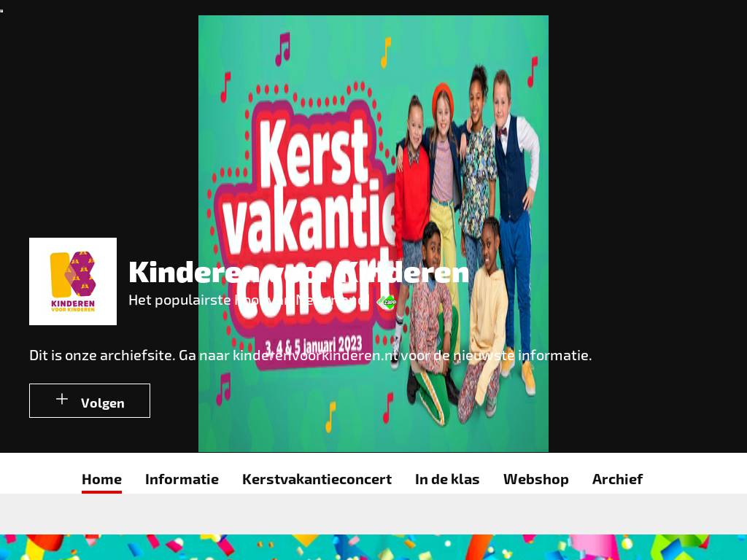Open the Kerstvakantieconcert tab
The image size is (747, 560).
tap(317, 479)
